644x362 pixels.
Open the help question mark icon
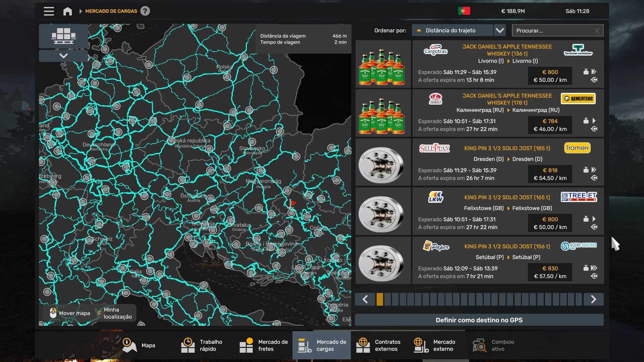[145, 11]
